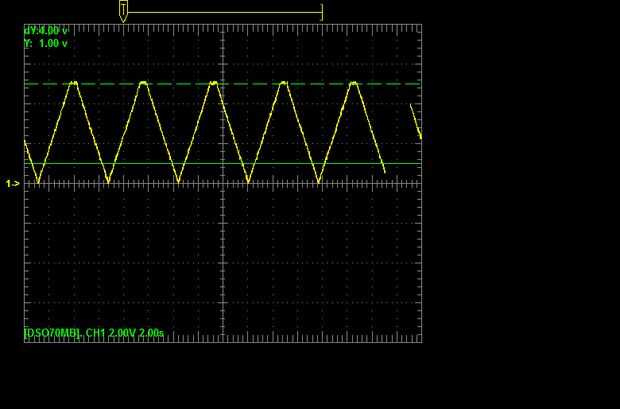The width and height of the screenshot is (620, 409).
Task: Click the Y 1.00 V cursor readout
Action: pyautogui.click(x=46, y=44)
